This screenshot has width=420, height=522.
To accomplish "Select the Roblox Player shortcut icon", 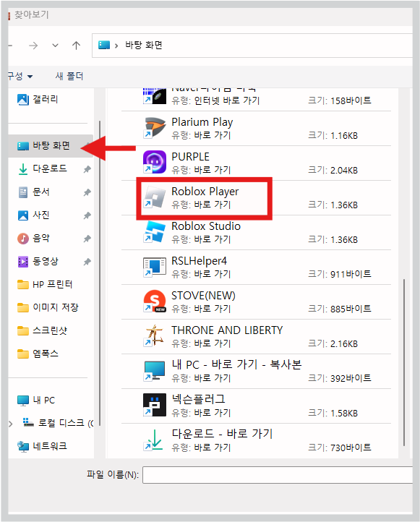I will [x=155, y=197].
